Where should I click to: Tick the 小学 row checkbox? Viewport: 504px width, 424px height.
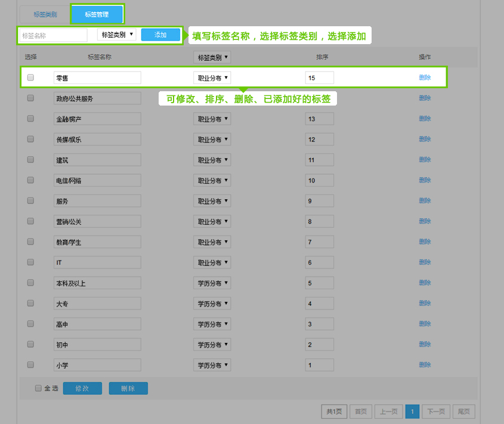(x=30, y=365)
